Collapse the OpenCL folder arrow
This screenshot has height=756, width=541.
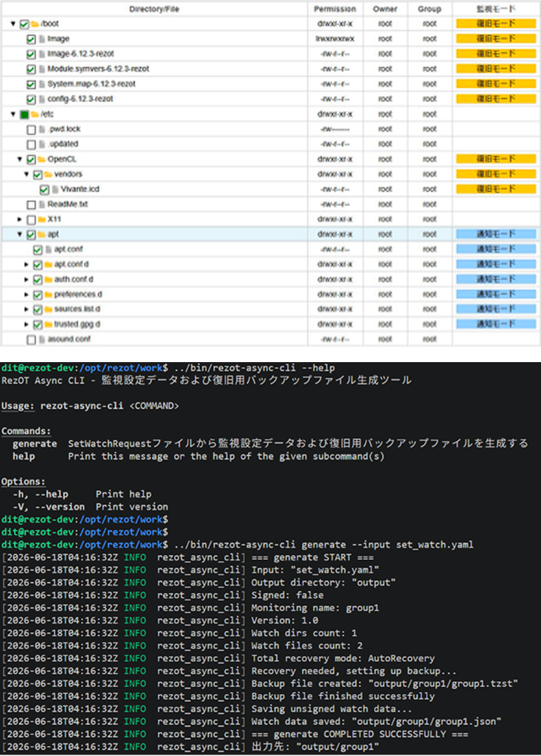20,159
